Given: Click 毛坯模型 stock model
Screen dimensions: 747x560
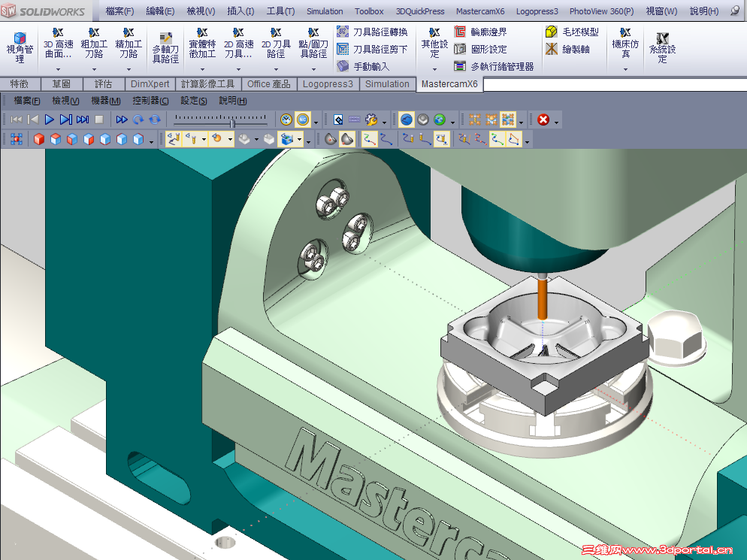Looking at the screenshot, I should [572, 32].
